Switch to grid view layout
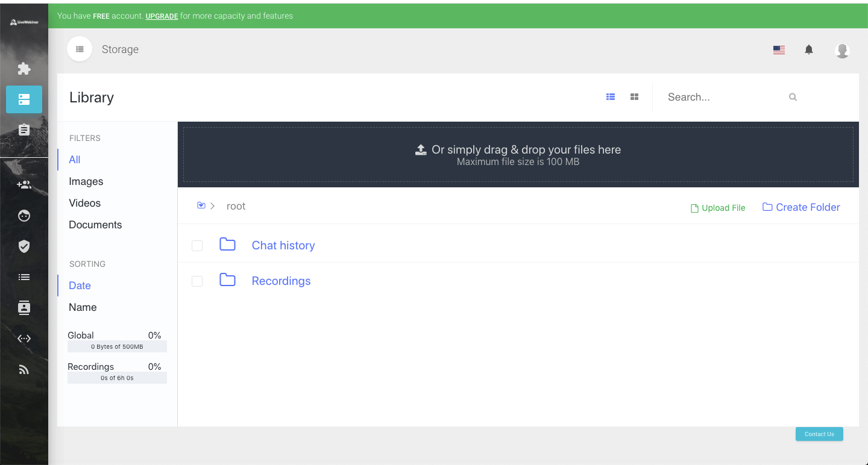The width and height of the screenshot is (868, 465). coord(634,97)
